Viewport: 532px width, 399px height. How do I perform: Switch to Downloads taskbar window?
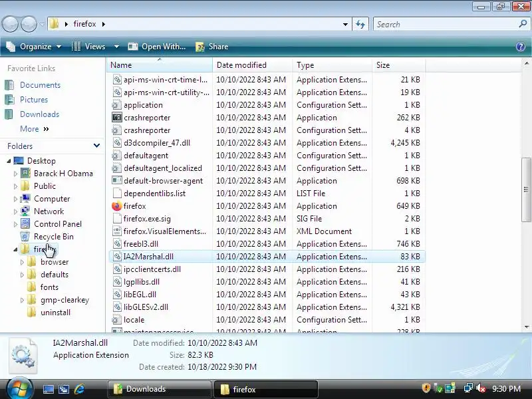point(159,389)
